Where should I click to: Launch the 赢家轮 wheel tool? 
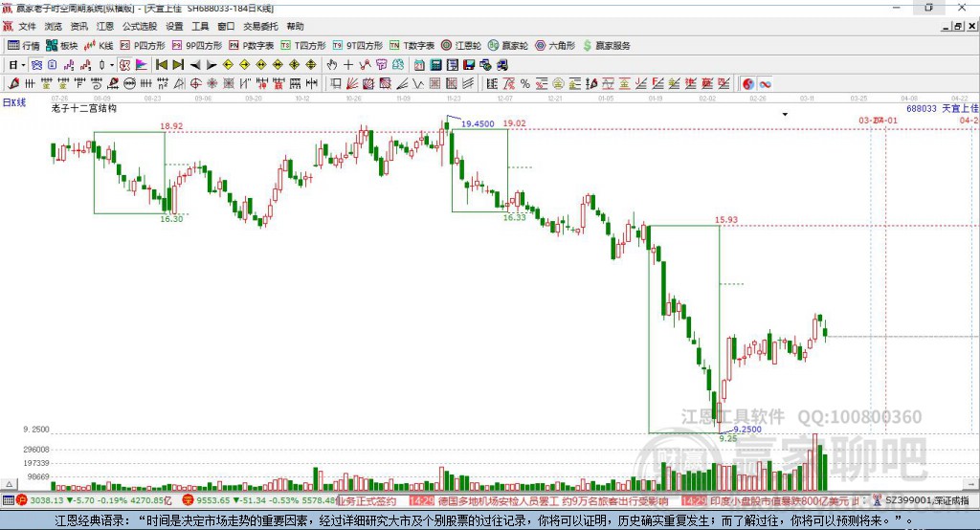(x=508, y=46)
